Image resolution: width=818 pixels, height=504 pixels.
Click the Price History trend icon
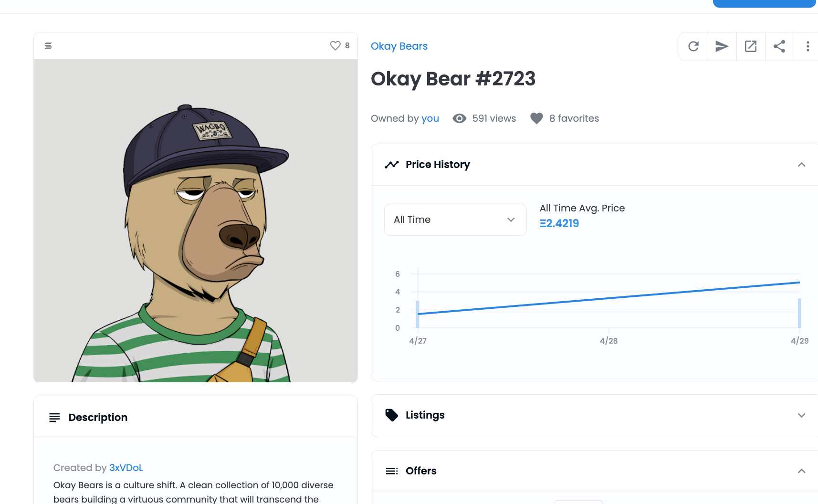[391, 165]
